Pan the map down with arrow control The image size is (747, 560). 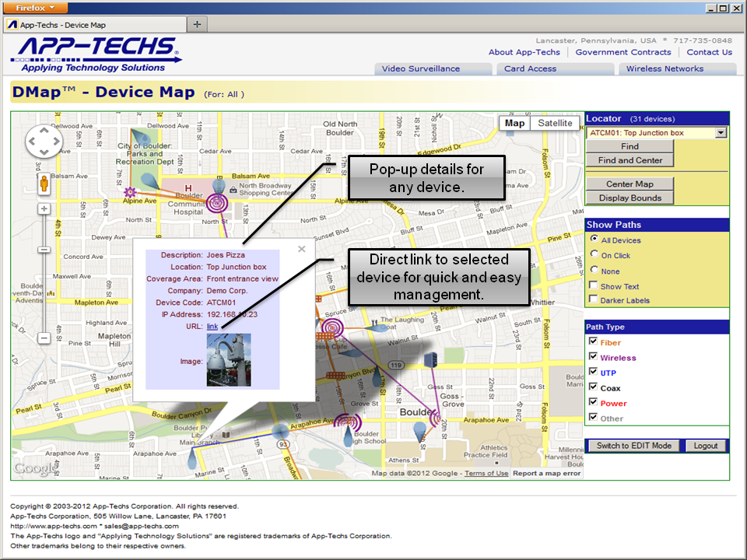pyautogui.click(x=44, y=152)
